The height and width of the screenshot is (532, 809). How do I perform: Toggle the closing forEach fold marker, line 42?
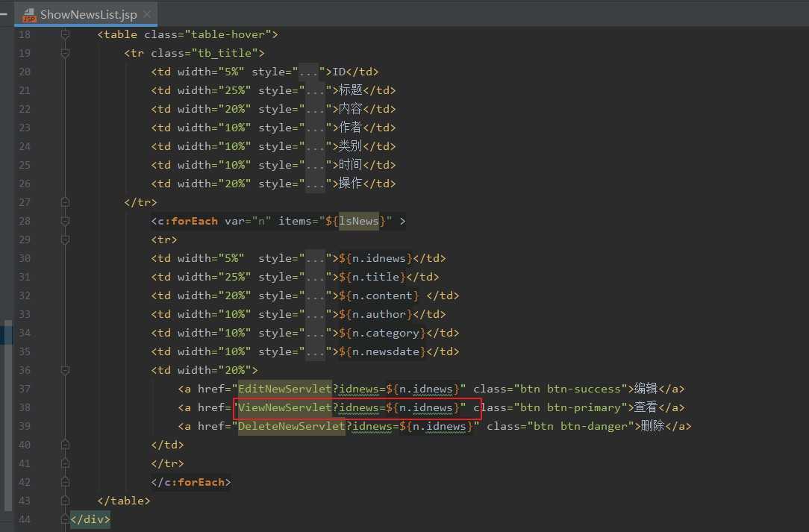point(65,481)
